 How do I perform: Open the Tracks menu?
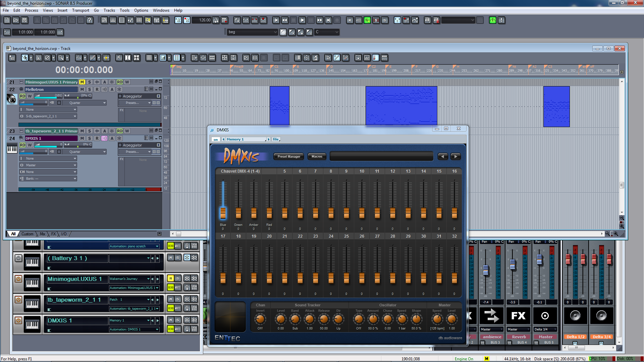click(109, 10)
